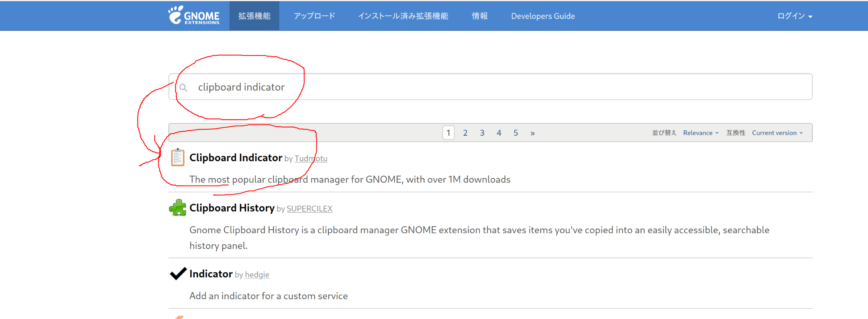Click the search magnifier icon
Viewport: 868px width, 319px height.
pyautogui.click(x=183, y=88)
